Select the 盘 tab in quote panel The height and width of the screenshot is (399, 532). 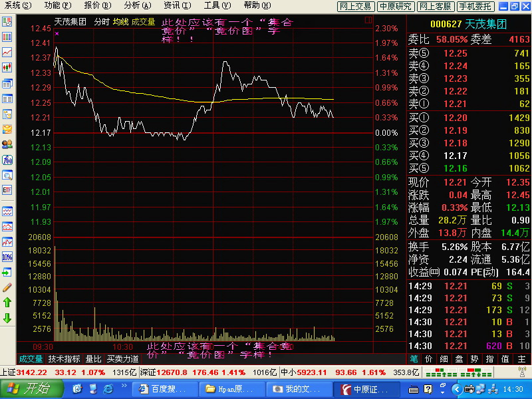(x=459, y=359)
